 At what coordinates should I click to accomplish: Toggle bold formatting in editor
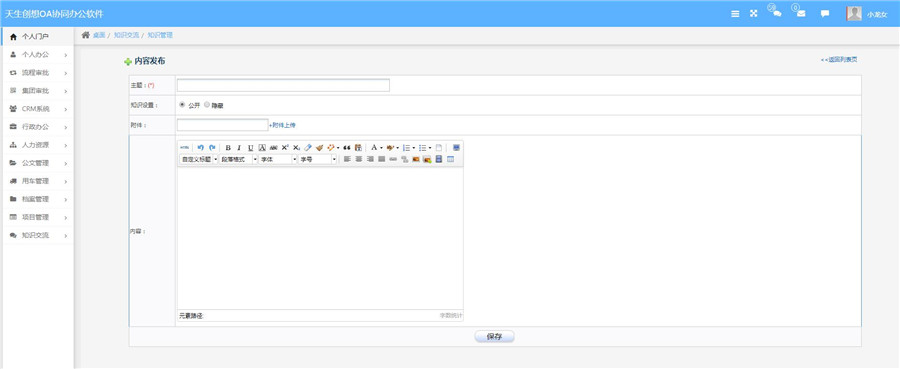[x=228, y=148]
